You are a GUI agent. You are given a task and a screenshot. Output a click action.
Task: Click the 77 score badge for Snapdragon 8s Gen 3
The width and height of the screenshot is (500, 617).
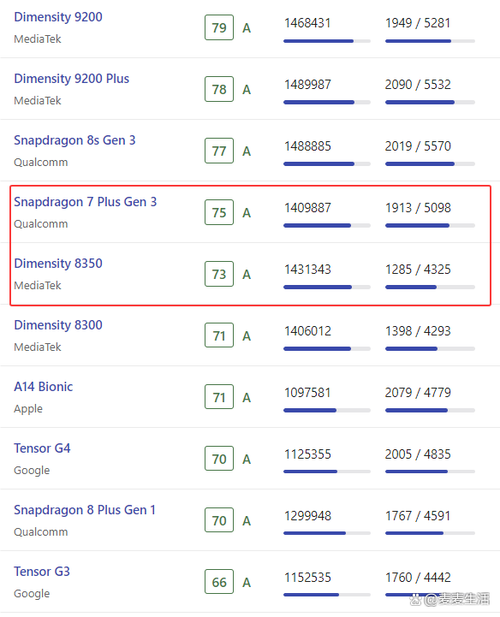pos(219,151)
